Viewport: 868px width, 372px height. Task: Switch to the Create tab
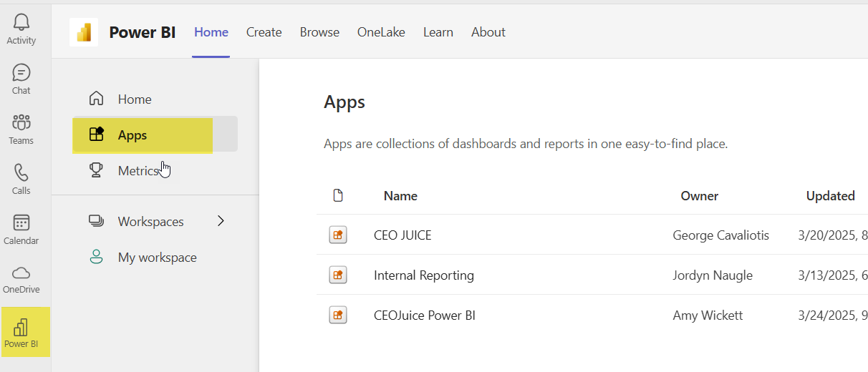click(264, 32)
